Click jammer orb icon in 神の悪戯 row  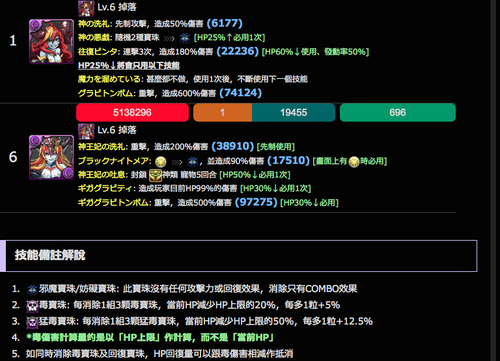(185, 38)
